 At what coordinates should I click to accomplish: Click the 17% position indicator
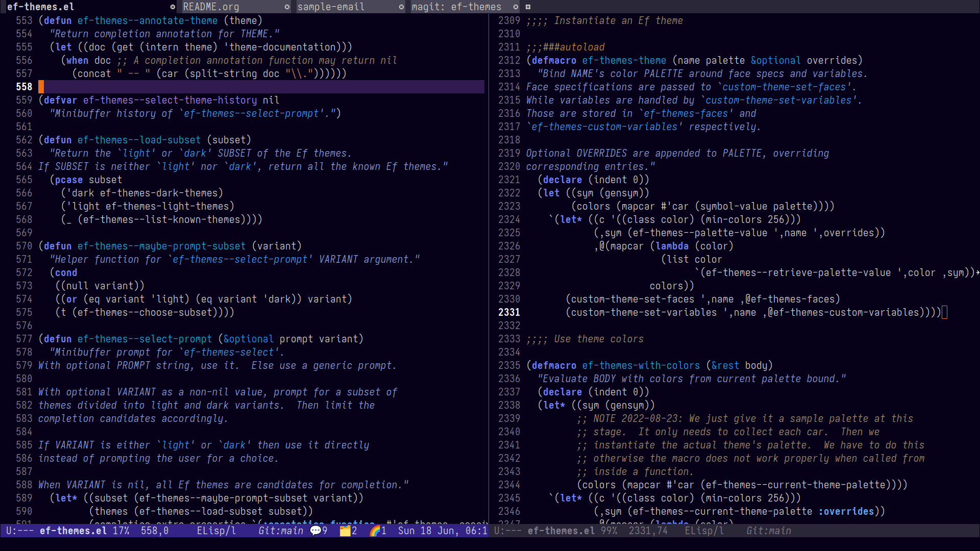tap(121, 531)
